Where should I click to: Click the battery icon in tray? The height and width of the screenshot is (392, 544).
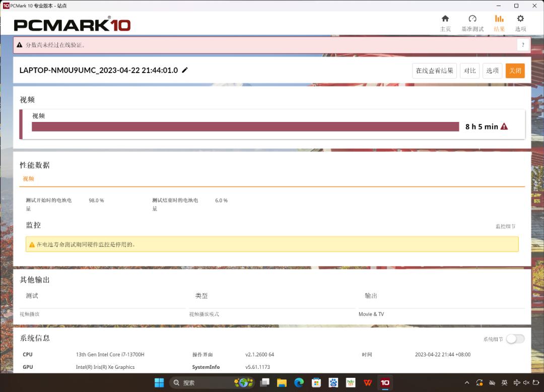pyautogui.click(x=535, y=382)
